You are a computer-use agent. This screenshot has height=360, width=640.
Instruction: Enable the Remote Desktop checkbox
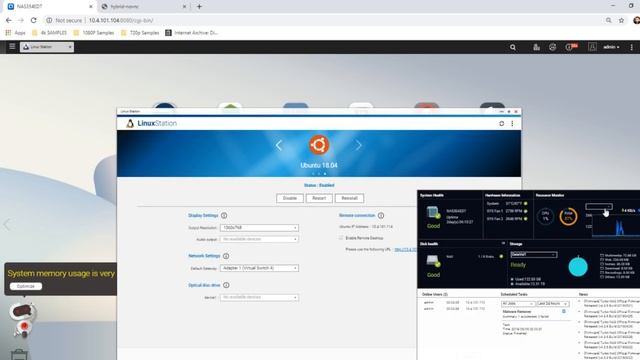(x=341, y=238)
